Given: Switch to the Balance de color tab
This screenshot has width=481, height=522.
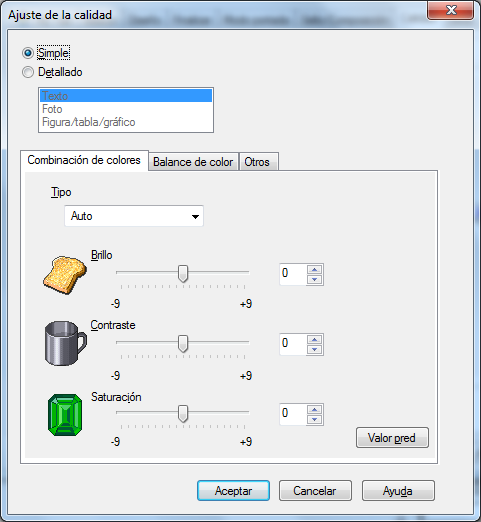Looking at the screenshot, I should tap(193, 162).
